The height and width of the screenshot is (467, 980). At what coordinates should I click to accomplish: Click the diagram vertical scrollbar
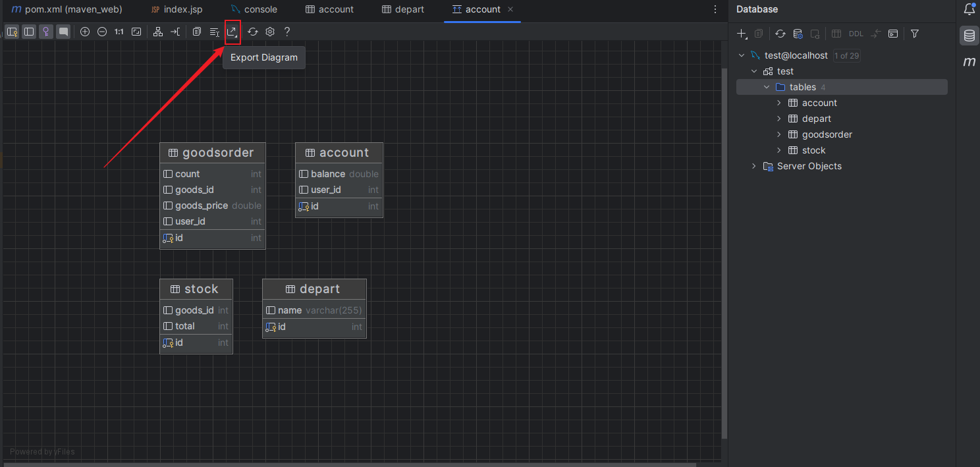click(724, 254)
